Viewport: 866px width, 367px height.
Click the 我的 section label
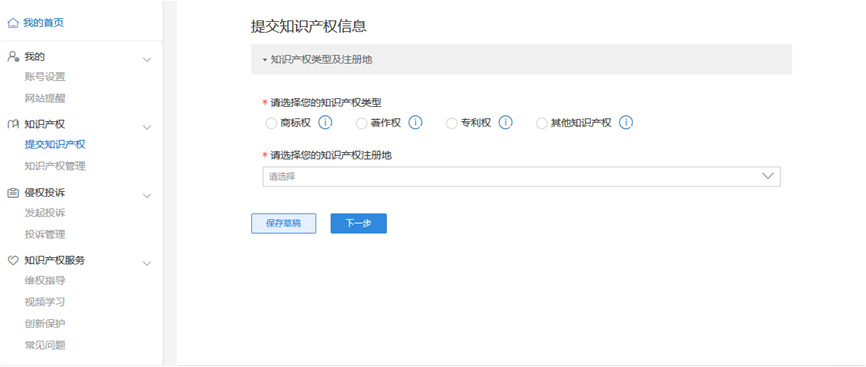click(x=34, y=56)
